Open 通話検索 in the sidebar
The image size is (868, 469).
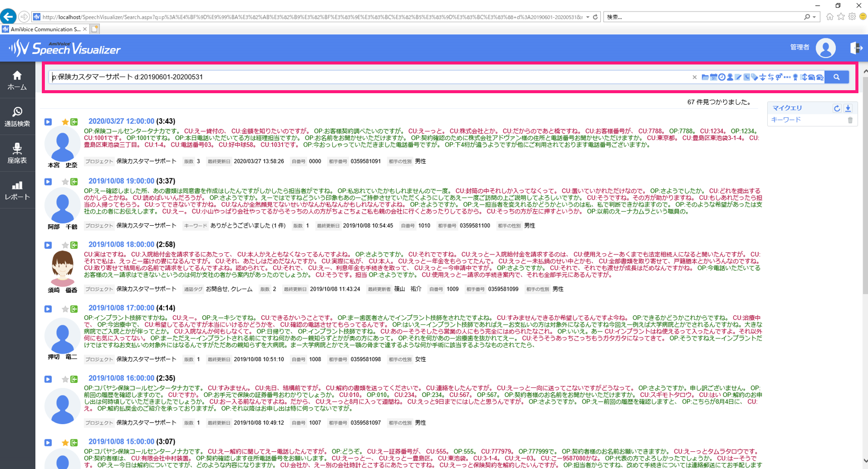(17, 116)
